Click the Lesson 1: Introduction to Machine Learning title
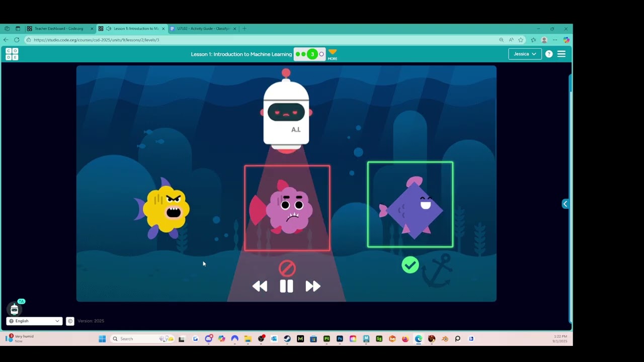Screen dimensions: 644x362 (241, 54)
